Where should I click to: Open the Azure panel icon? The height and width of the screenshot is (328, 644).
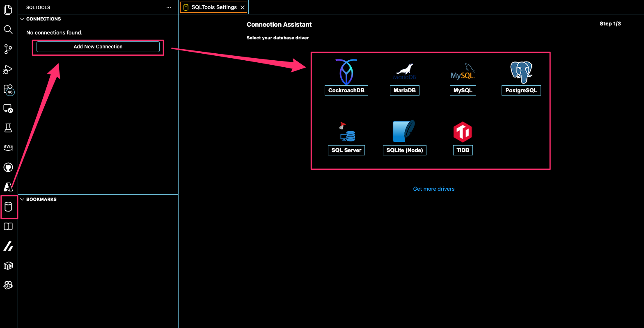point(8,187)
